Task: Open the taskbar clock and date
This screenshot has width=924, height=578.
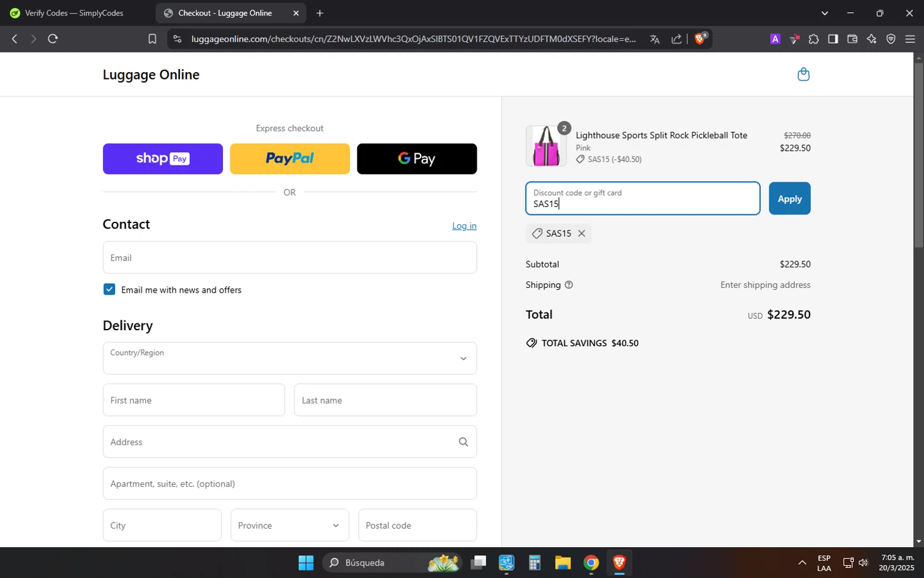Action: [x=897, y=563]
